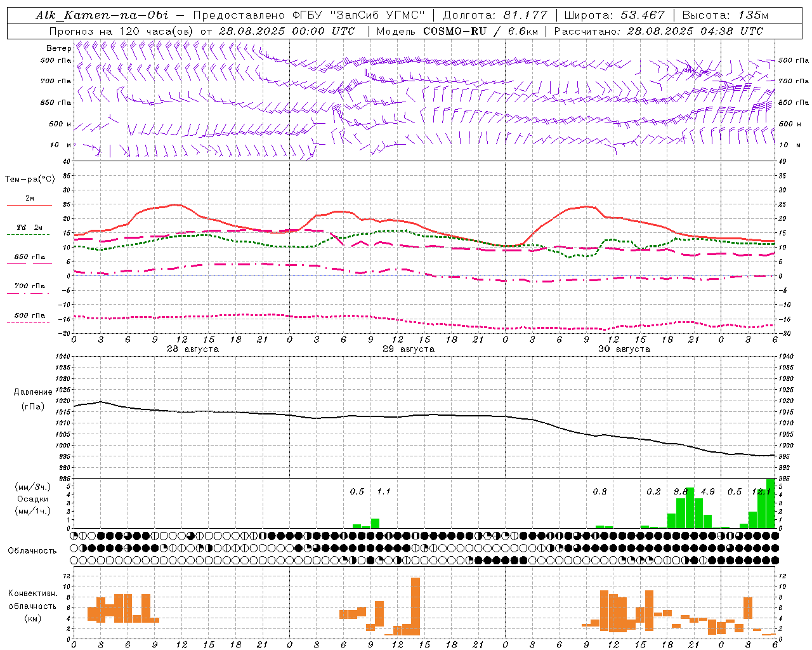The image size is (812, 650).
Task: Click the precipitation total "0.2"
Action: point(653,491)
